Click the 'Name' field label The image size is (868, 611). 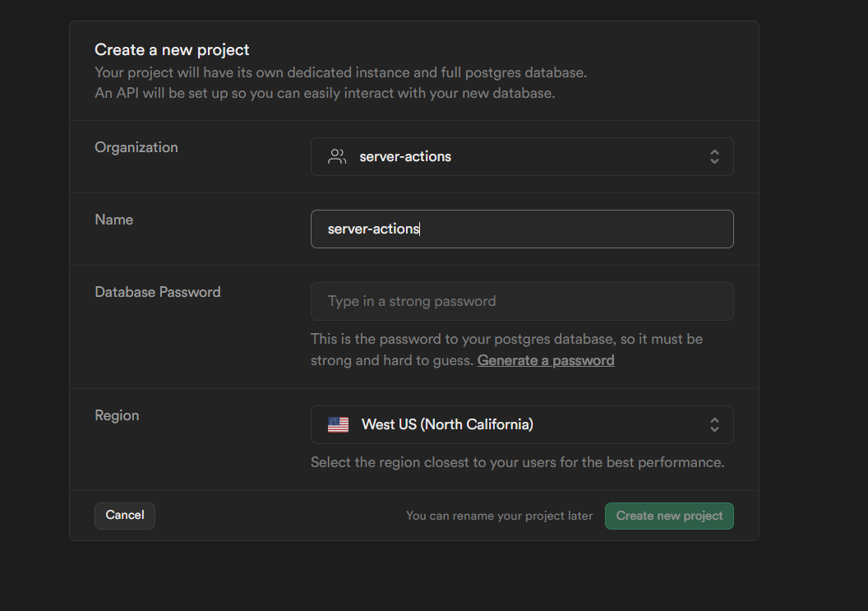[x=114, y=220]
